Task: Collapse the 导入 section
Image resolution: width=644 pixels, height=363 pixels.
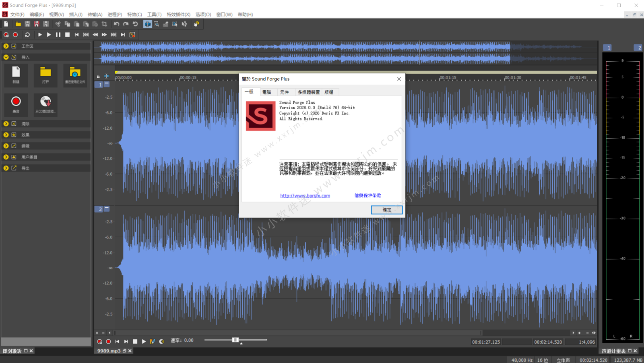Action: [6, 57]
